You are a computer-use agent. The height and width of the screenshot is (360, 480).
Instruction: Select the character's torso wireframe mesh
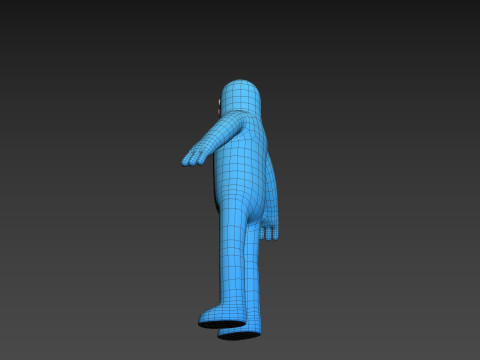(x=241, y=167)
